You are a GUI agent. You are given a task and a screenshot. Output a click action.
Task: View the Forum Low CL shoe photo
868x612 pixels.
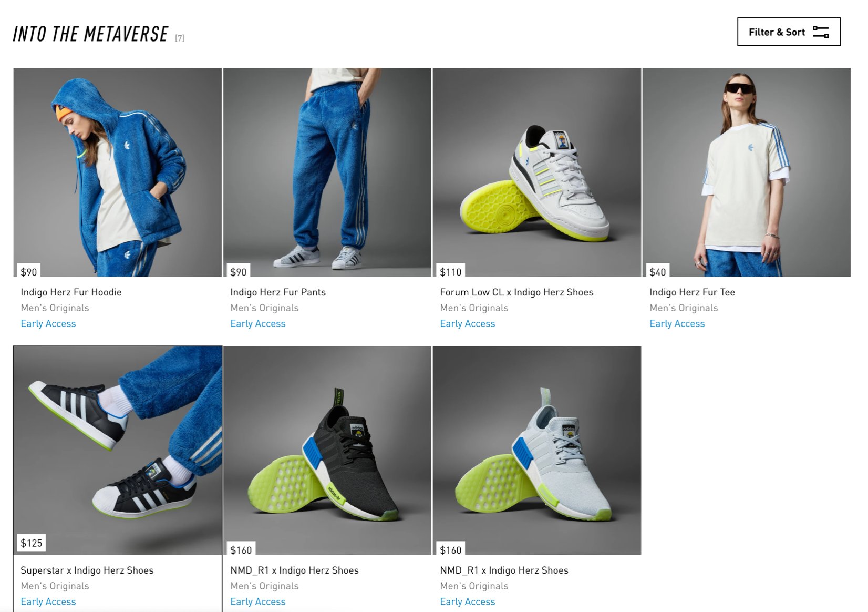point(536,172)
